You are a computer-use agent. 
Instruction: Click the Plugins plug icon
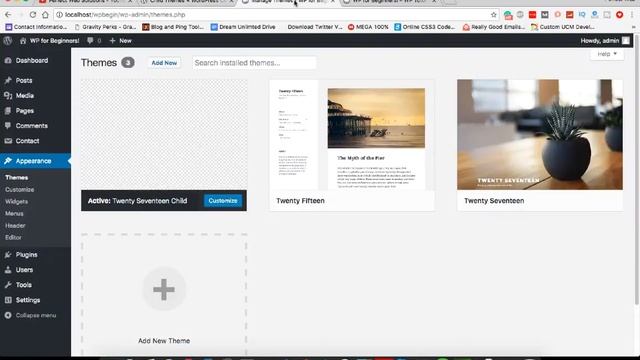[x=8, y=255]
